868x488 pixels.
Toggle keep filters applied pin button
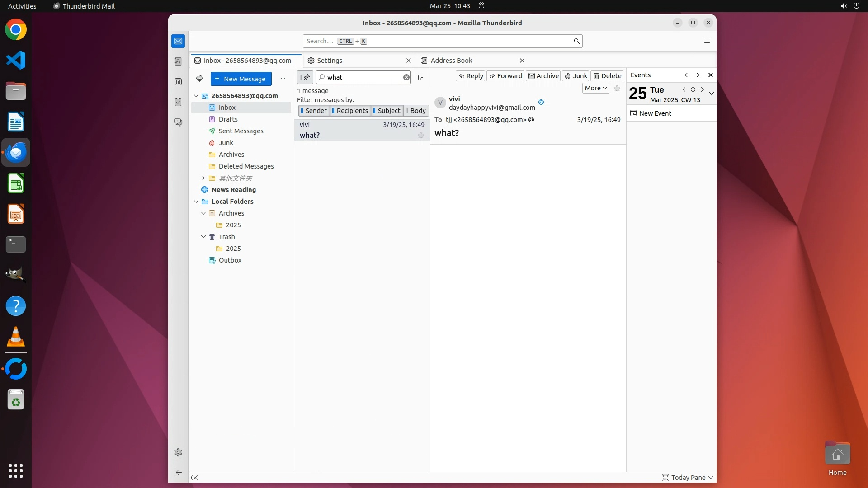click(x=305, y=77)
